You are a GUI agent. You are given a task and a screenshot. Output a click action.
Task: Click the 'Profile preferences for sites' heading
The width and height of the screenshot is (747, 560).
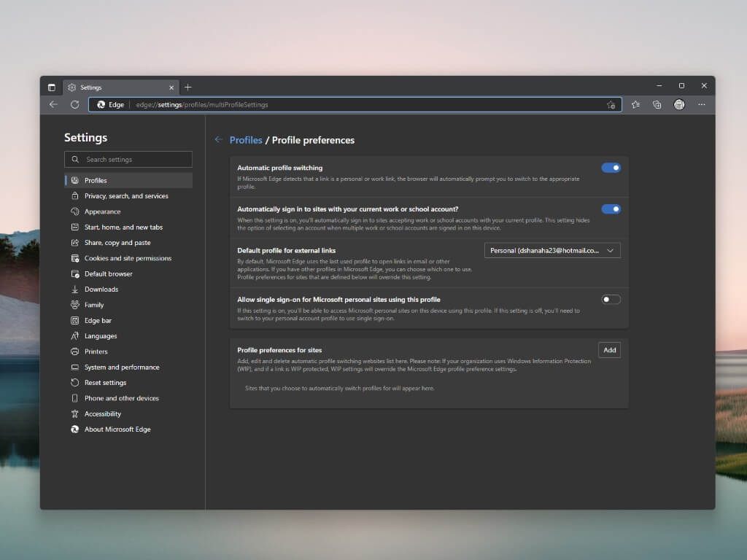click(279, 350)
